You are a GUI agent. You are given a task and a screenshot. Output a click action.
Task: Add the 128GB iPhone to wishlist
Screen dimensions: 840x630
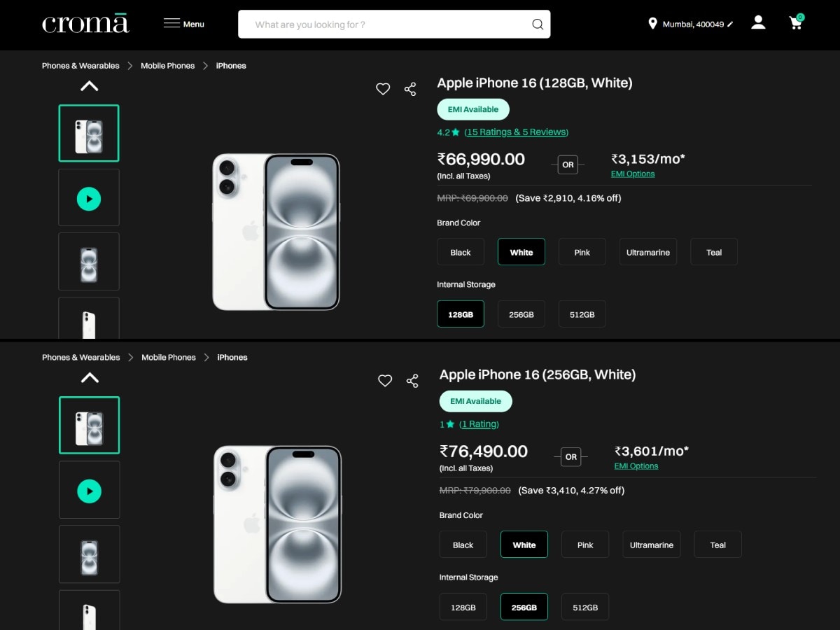(x=383, y=89)
